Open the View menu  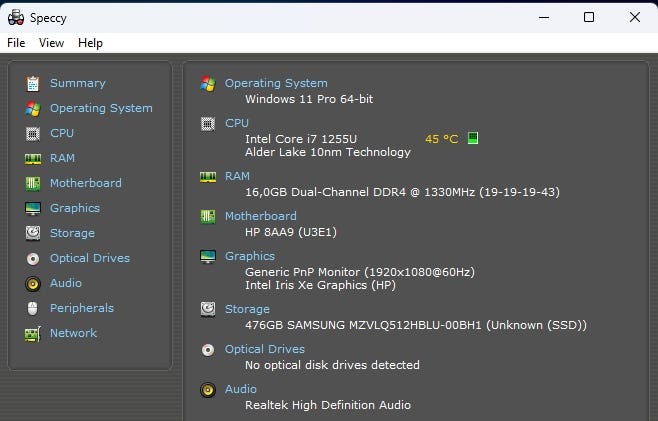pyautogui.click(x=51, y=43)
